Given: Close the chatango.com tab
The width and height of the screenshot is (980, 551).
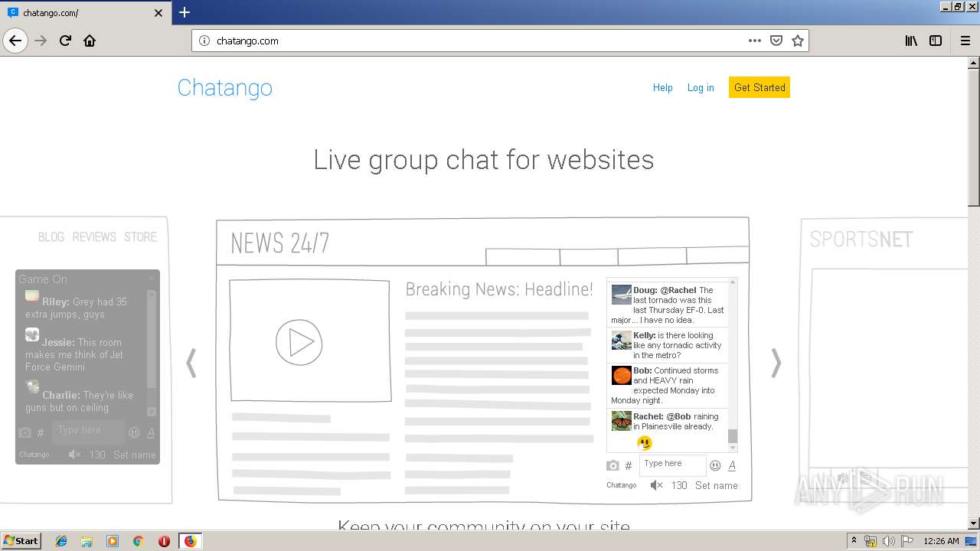Looking at the screenshot, I should [158, 13].
